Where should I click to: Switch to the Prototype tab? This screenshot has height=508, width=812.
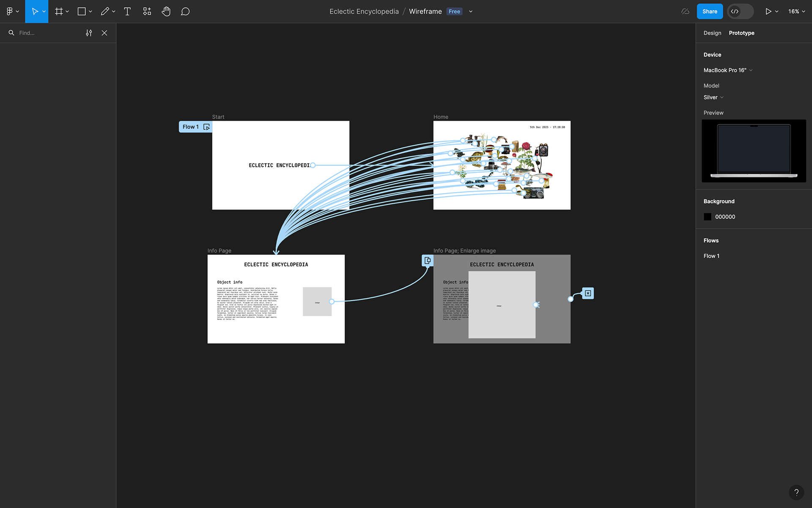click(741, 33)
